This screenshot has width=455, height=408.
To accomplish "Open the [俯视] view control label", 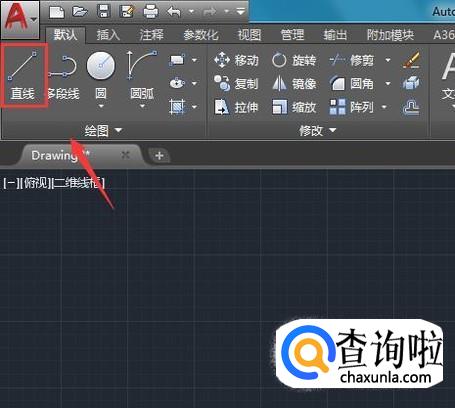I will coord(35,183).
